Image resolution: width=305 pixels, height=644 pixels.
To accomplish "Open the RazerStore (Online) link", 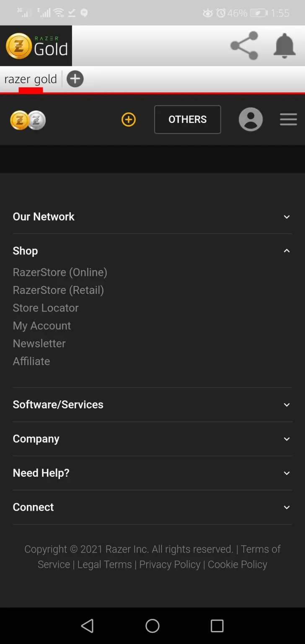I will click(60, 273).
